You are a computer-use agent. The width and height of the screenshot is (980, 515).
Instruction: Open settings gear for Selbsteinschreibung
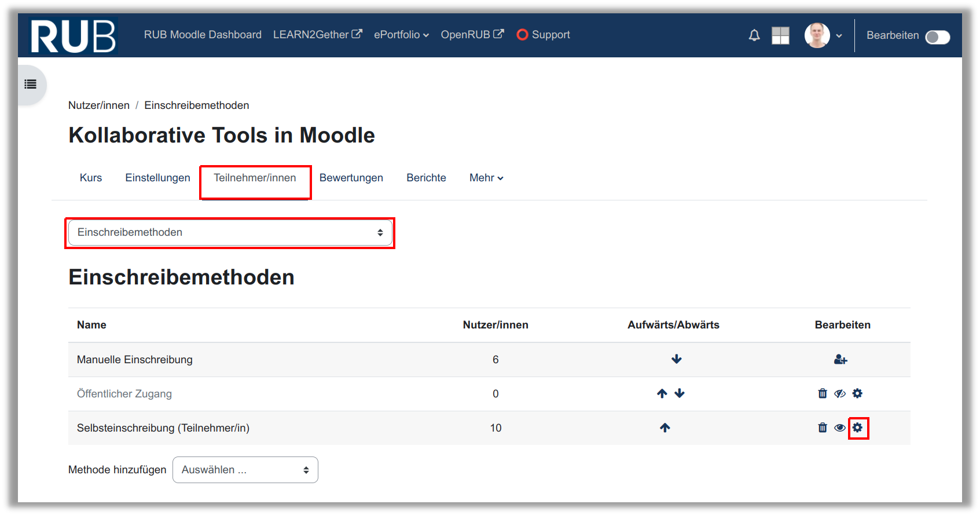point(857,428)
